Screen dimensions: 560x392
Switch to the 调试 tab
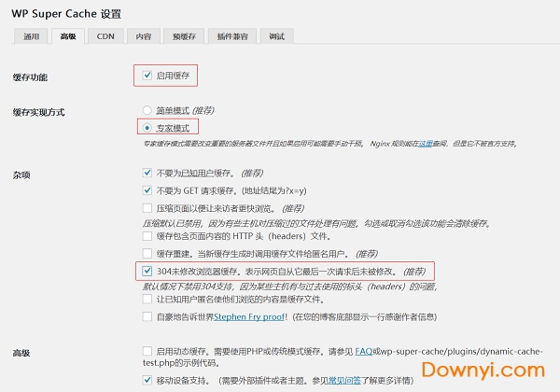coord(277,36)
